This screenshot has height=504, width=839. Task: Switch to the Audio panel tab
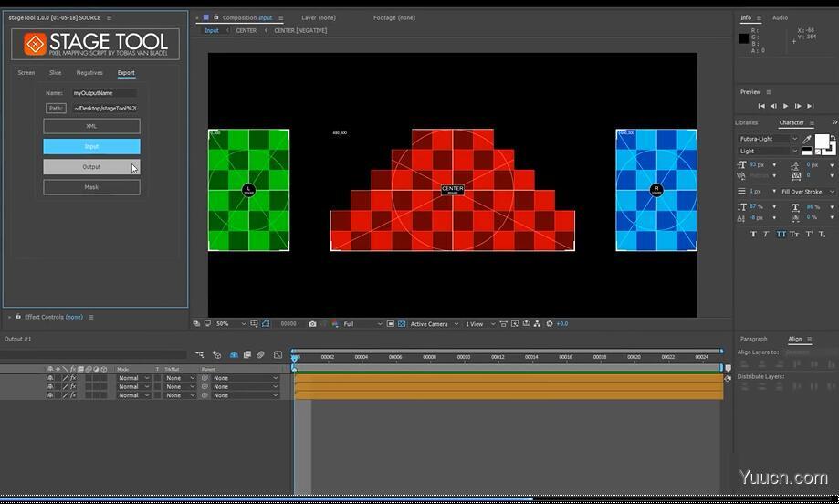tap(780, 17)
